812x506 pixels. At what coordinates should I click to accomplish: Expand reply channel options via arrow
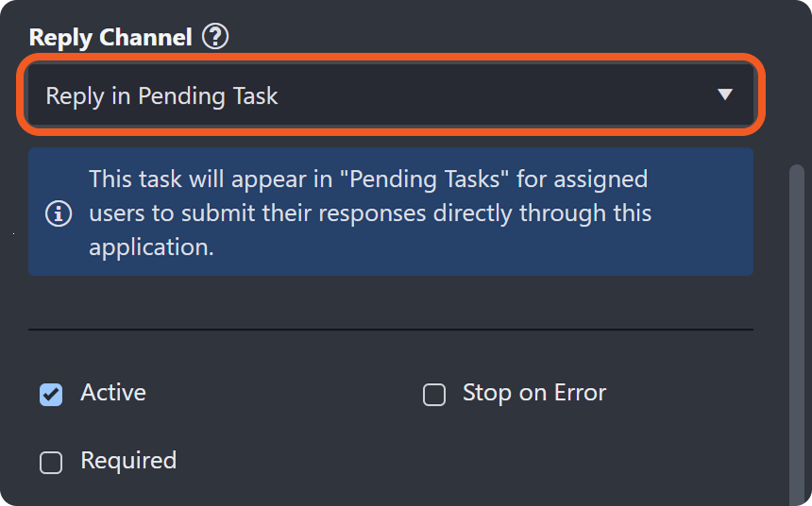click(x=725, y=94)
